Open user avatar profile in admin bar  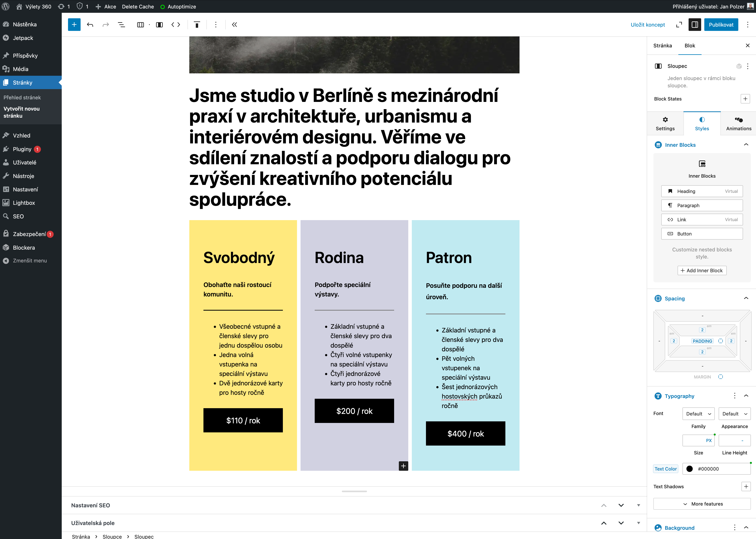coord(750,6)
